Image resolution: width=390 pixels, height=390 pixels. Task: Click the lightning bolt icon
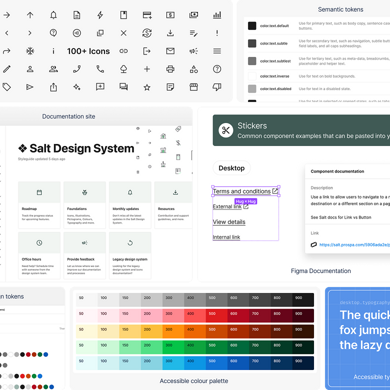100,15
